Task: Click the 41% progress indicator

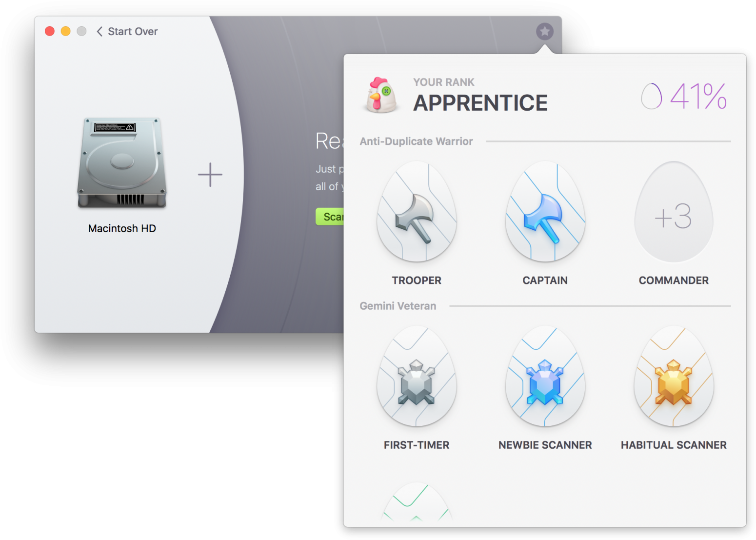Action: 684,96
